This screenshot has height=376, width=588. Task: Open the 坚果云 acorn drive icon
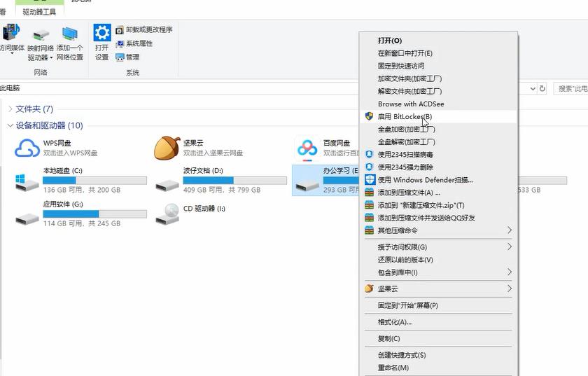coord(167,148)
